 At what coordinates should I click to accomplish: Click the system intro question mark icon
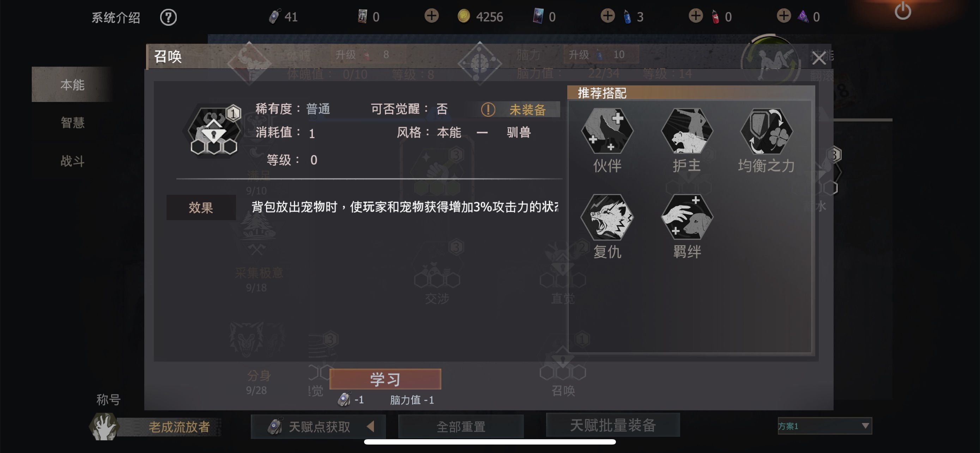[168, 17]
